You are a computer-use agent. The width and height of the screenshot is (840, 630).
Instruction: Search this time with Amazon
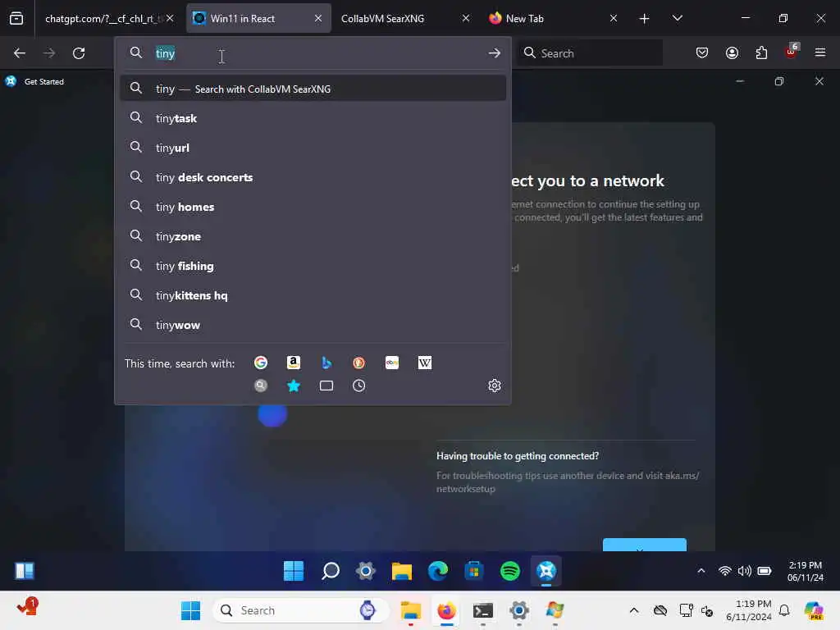coord(294,363)
